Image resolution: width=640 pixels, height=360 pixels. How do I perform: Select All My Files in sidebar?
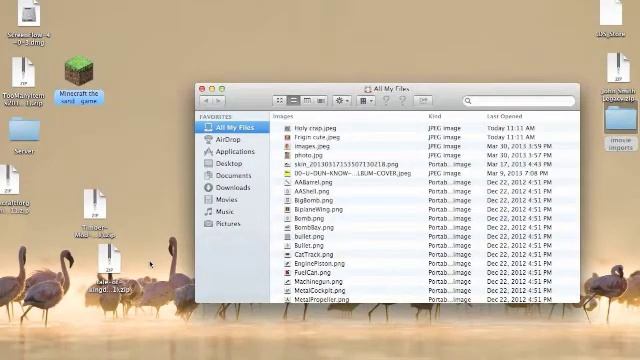(x=232, y=127)
